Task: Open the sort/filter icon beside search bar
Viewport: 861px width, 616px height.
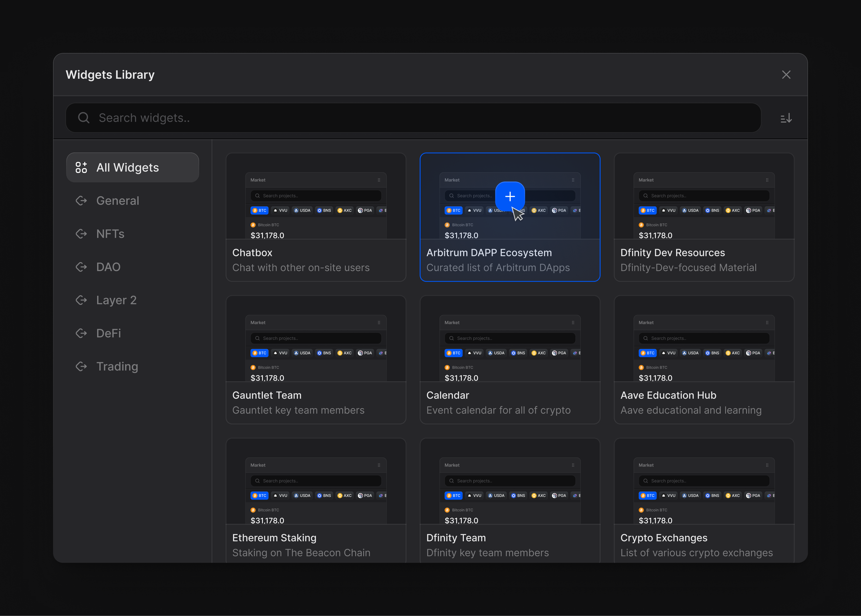Action: point(786,117)
